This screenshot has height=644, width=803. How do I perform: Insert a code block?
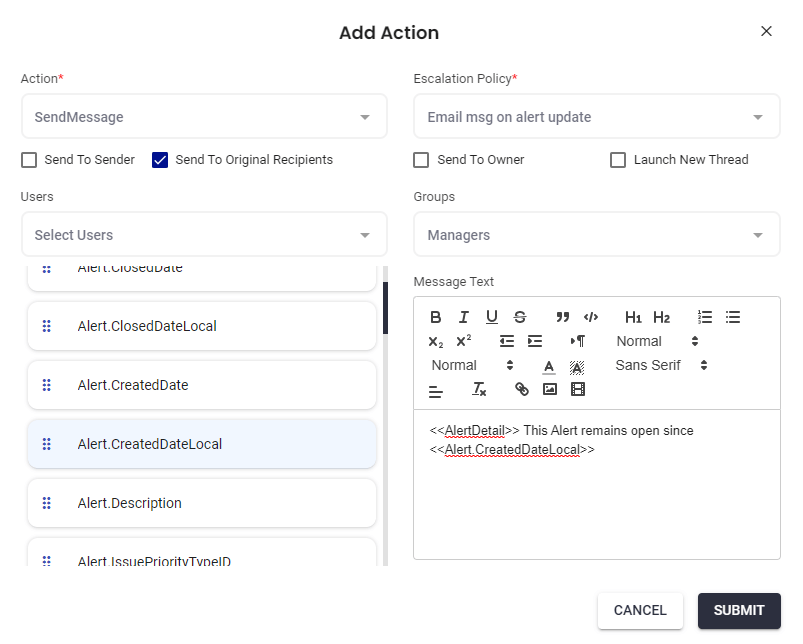(591, 317)
